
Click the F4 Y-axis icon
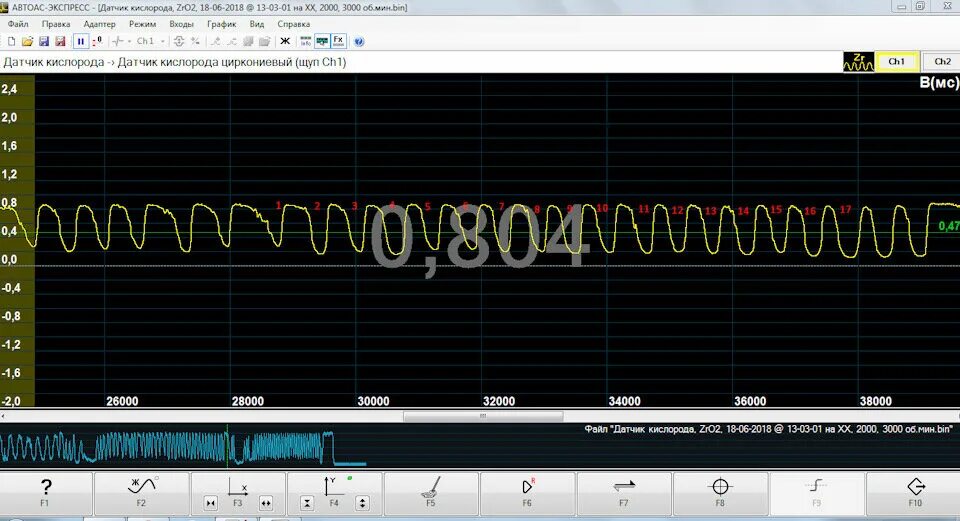[332, 488]
